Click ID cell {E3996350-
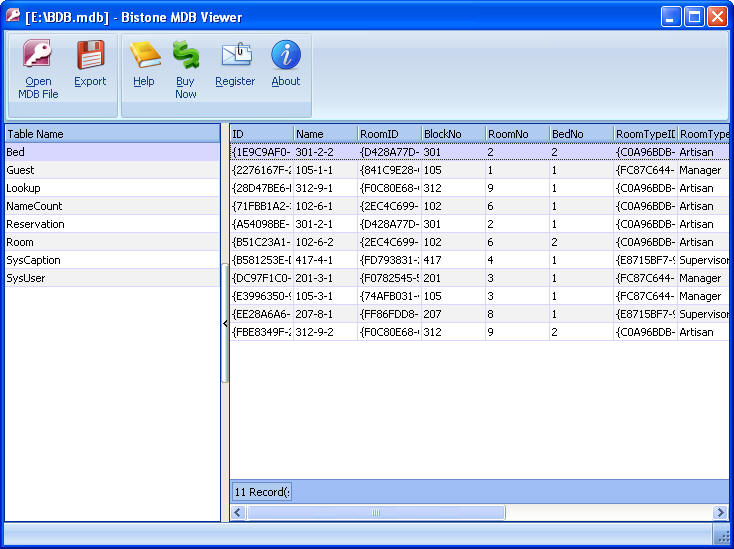The image size is (734, 549). coord(262,296)
